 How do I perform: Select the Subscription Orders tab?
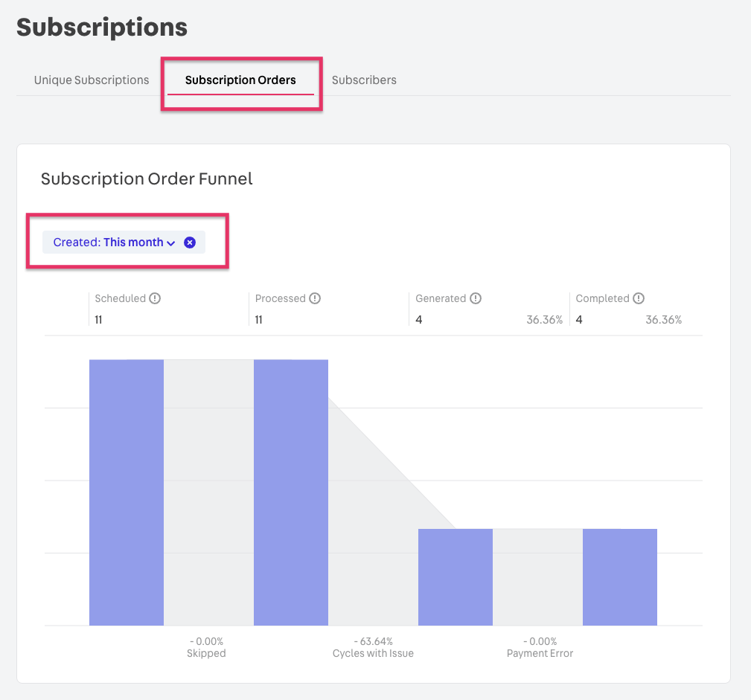(240, 80)
